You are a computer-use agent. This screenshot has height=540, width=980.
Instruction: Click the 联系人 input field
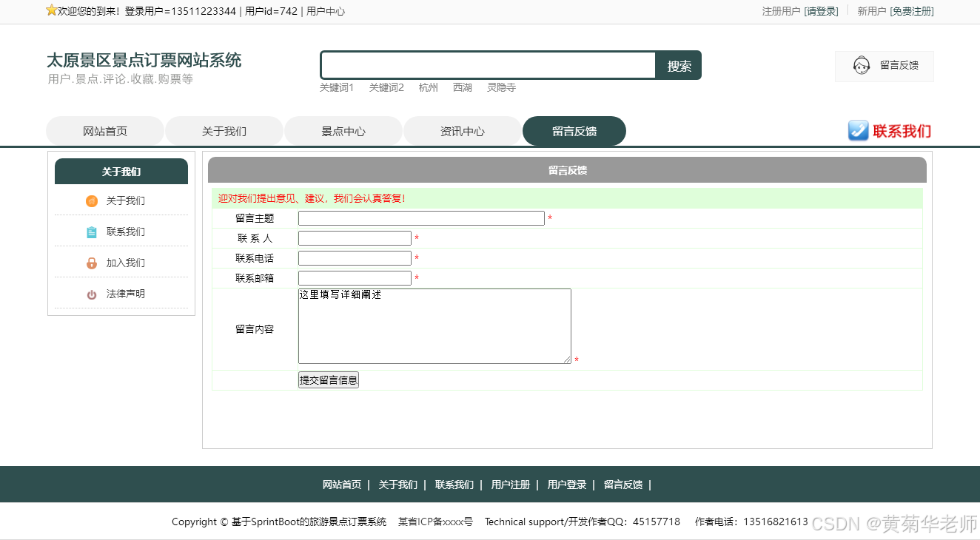click(x=355, y=238)
